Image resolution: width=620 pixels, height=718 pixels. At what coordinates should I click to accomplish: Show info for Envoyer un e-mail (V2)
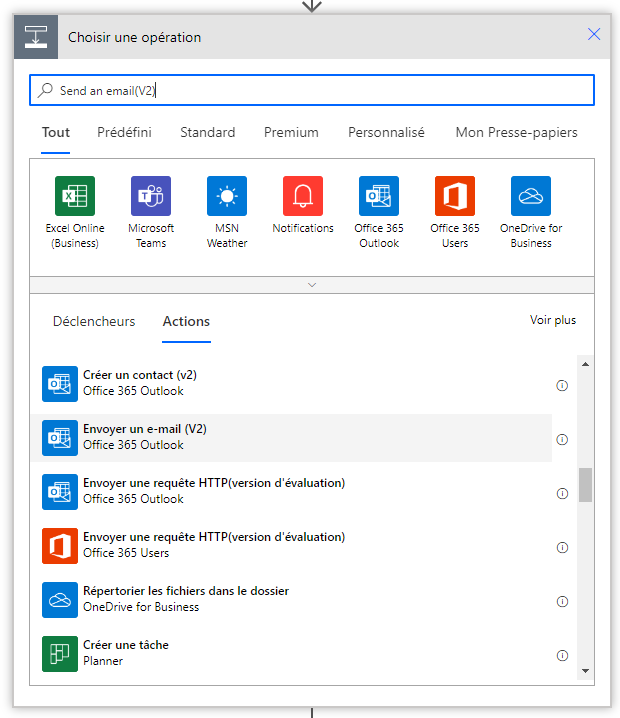(x=562, y=440)
